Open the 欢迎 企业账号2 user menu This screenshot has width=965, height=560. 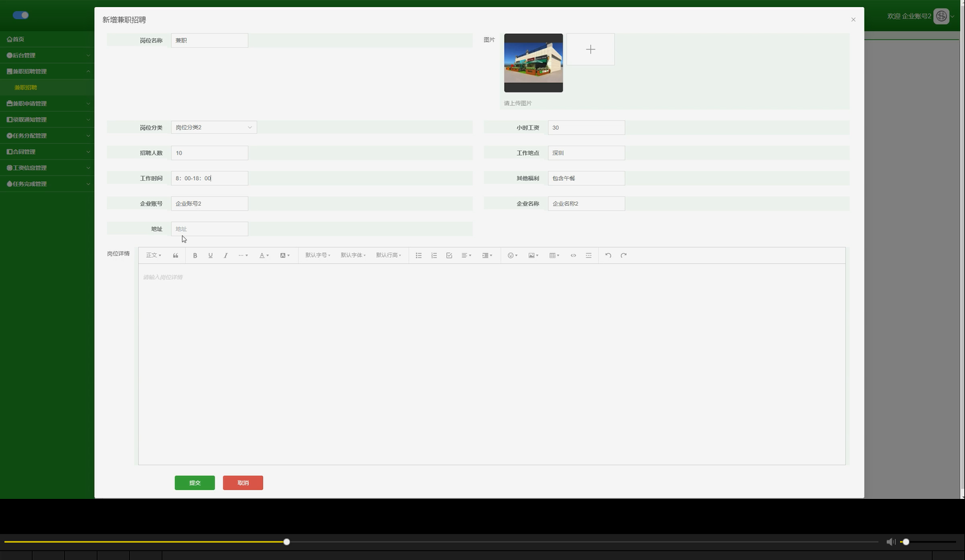click(x=920, y=16)
